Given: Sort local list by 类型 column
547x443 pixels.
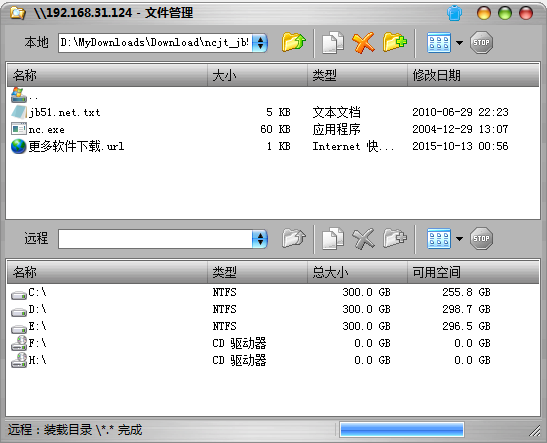Looking at the screenshot, I should (x=358, y=75).
